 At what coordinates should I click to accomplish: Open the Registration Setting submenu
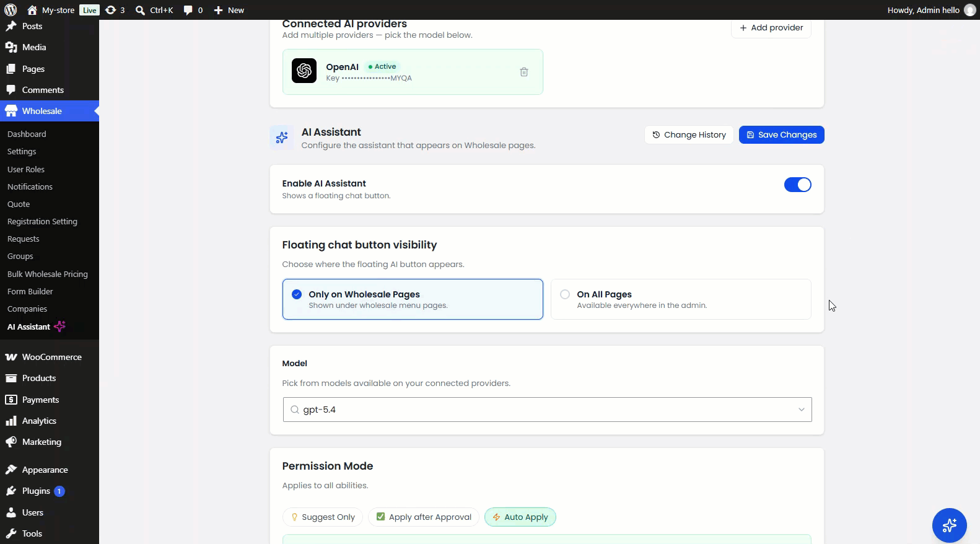[x=42, y=221]
